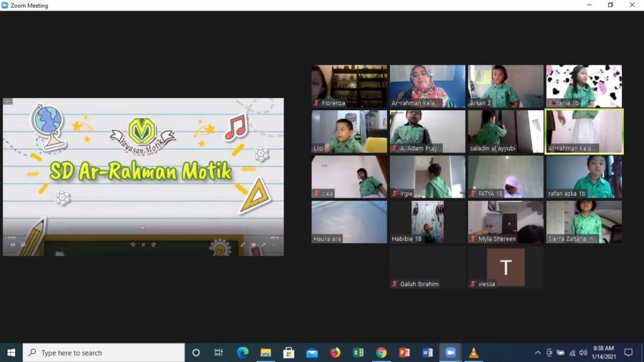The width and height of the screenshot is (644, 362).
Task: Open Microsoft Edge from the taskbar
Action: tap(243, 353)
